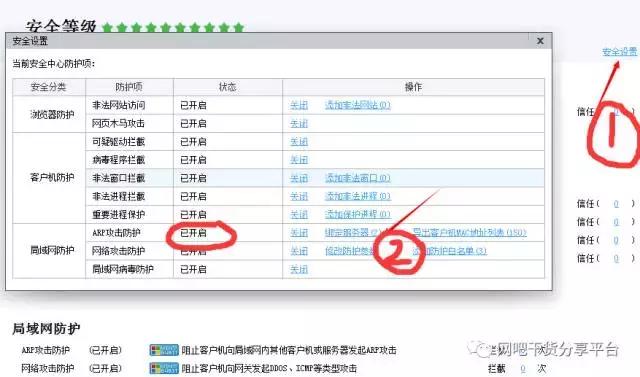Select the 操作 column header
This screenshot has height=377, width=640.
(413, 87)
